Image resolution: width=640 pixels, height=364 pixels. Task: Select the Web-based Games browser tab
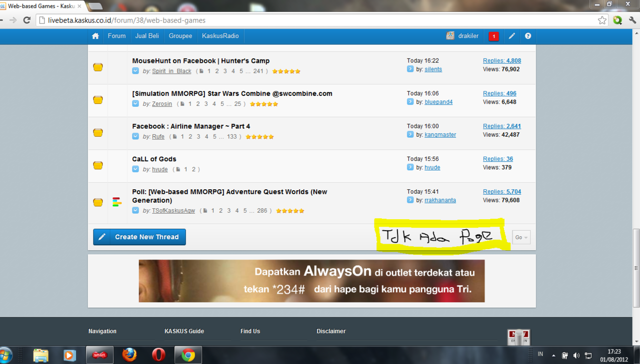42,6
